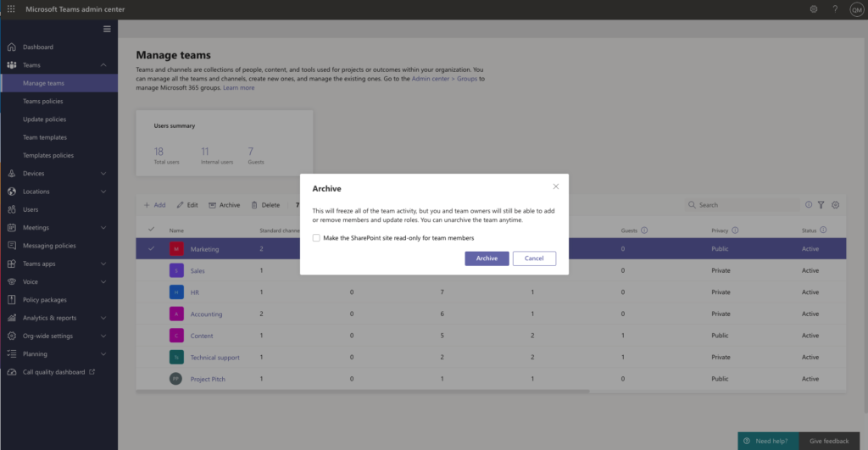Click the Locations globe icon
Screen dimensions: 868x450
pyautogui.click(x=12, y=192)
